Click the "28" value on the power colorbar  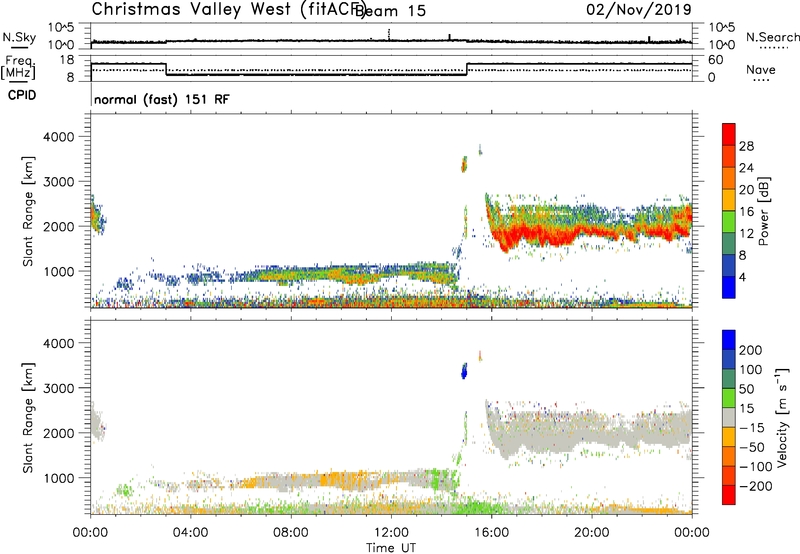[x=746, y=146]
